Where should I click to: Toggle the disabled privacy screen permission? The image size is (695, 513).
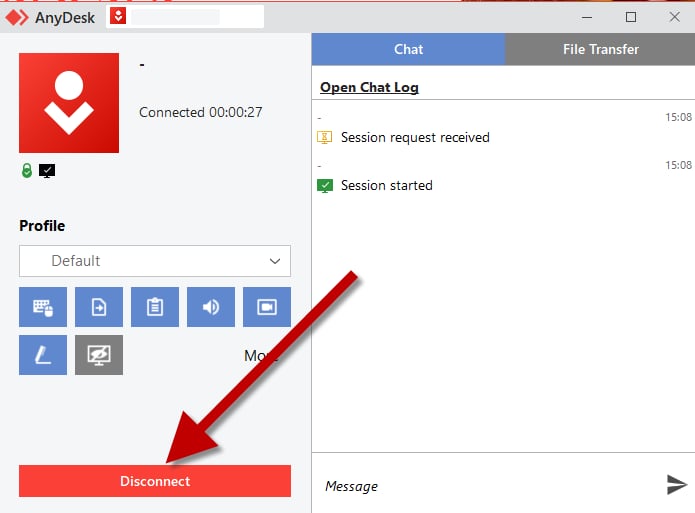(99, 355)
